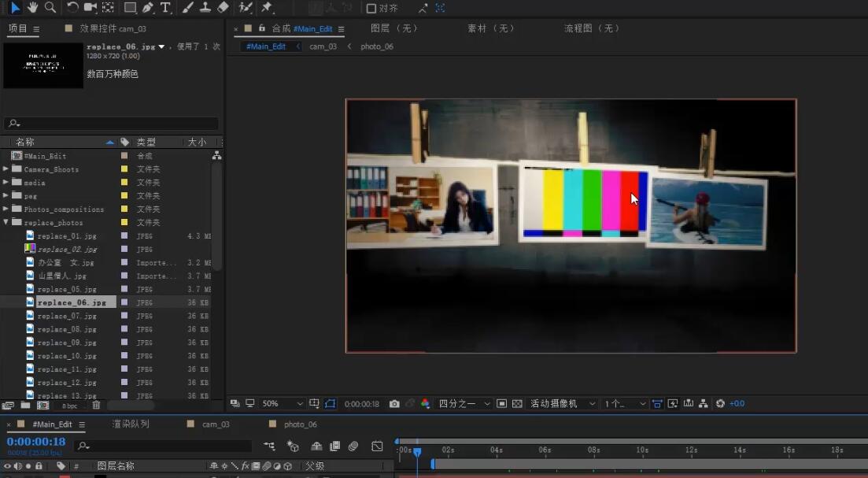Open the 四分之一 resolution dropdown
Viewport: 868px width, 478px height.
coord(464,404)
